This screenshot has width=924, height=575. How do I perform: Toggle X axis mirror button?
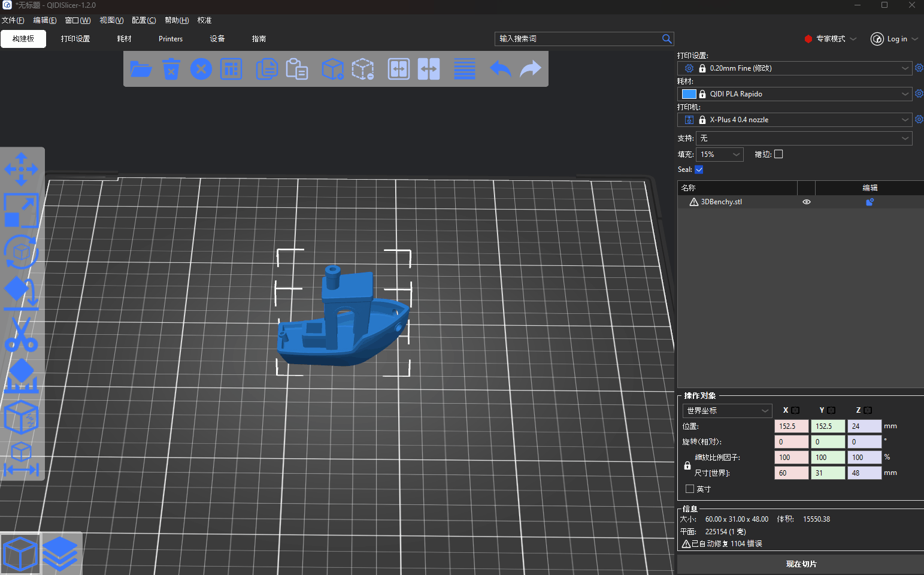[x=795, y=410]
